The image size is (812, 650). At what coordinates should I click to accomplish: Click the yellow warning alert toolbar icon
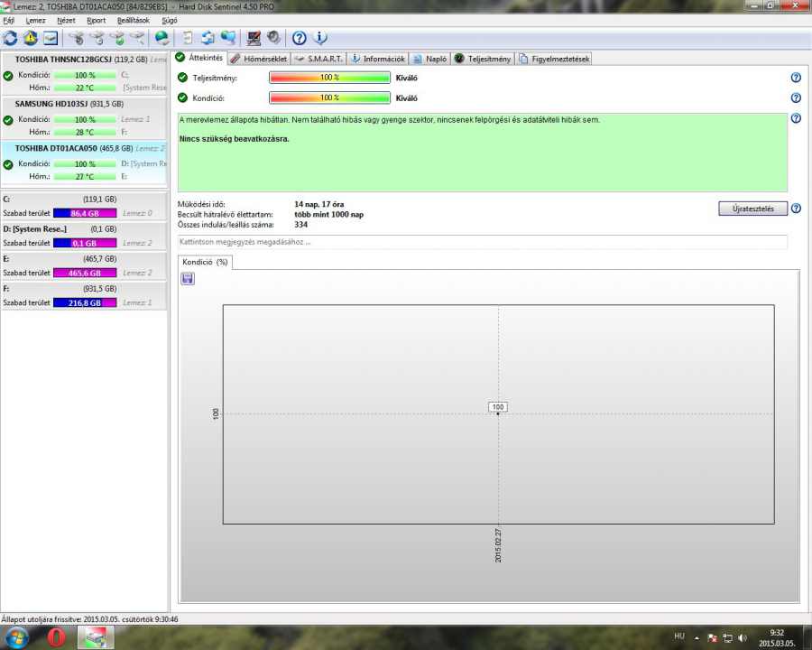click(31, 38)
